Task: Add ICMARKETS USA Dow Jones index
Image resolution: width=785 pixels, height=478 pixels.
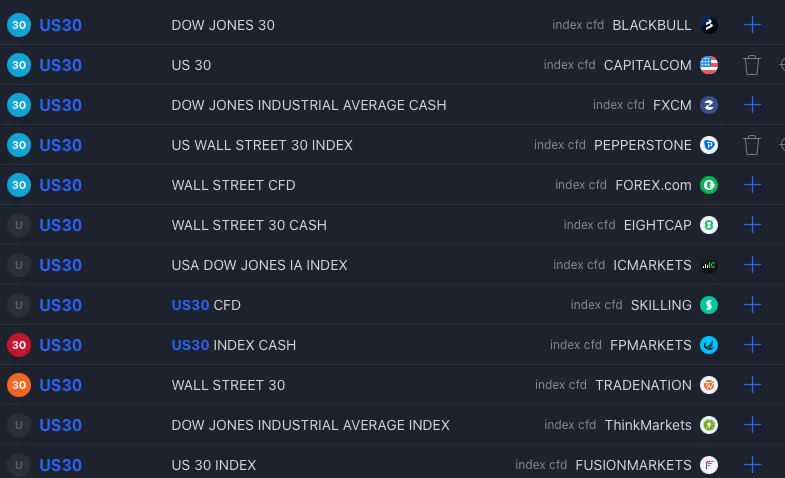Action: (x=753, y=265)
